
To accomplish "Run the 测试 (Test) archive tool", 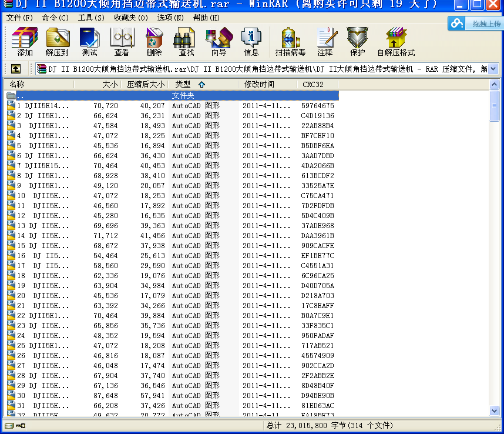I will pyautogui.click(x=90, y=42).
